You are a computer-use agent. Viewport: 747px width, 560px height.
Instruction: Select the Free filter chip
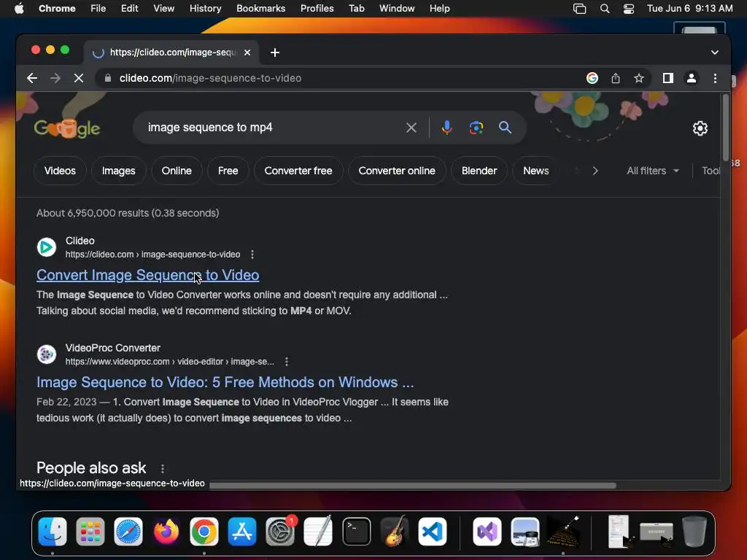[x=228, y=171]
